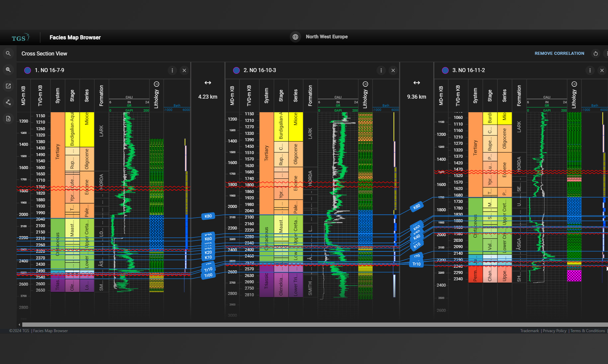Click the zoom-in magnifier sidebar icon
This screenshot has height=364, width=608.
[8, 70]
